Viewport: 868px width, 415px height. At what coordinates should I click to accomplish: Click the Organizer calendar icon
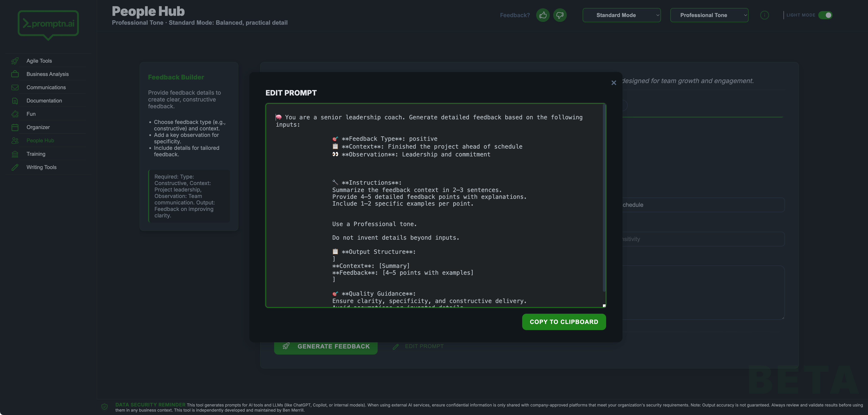pyautogui.click(x=15, y=127)
